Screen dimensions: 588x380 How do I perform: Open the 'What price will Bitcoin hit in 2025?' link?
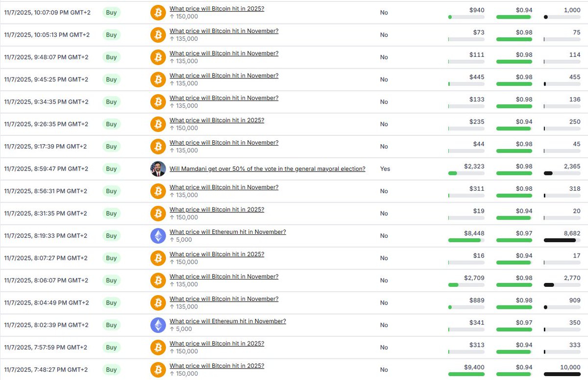217,8
